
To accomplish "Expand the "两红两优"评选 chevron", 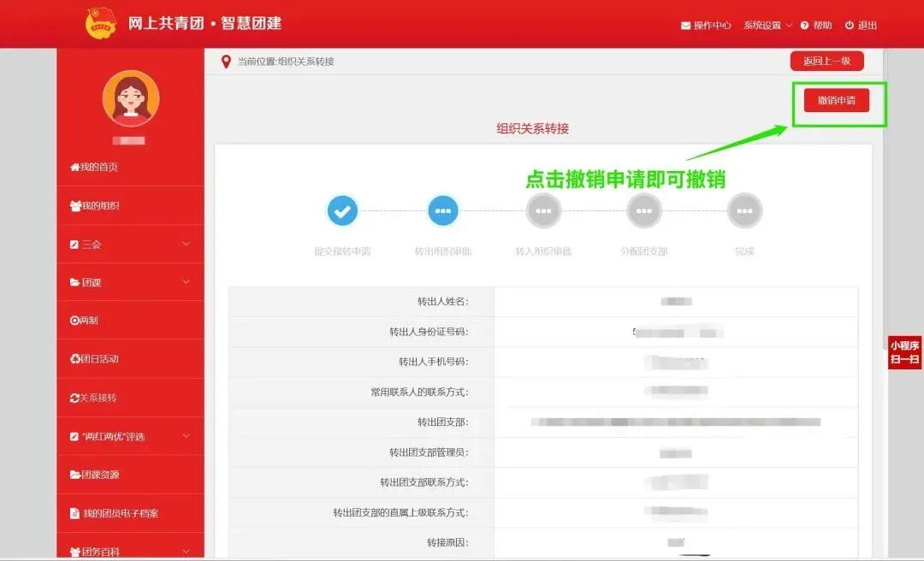I will (x=187, y=436).
